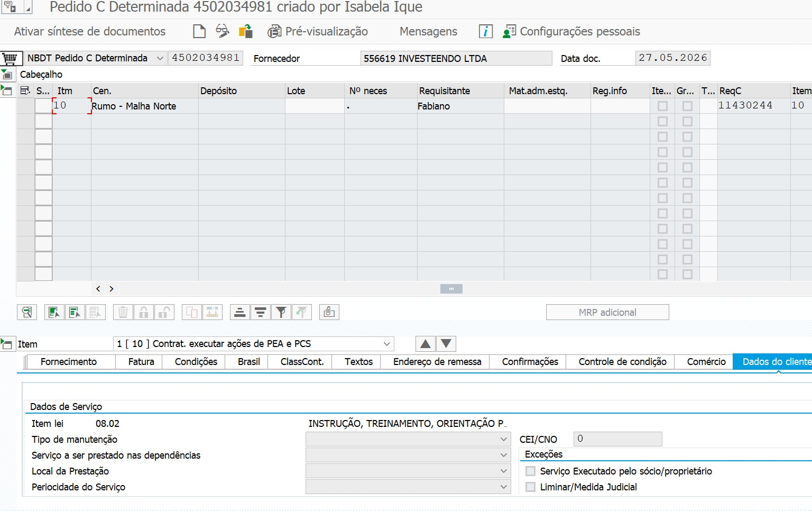Click the Mensagens button
This screenshot has height=511, width=812.
point(429,31)
